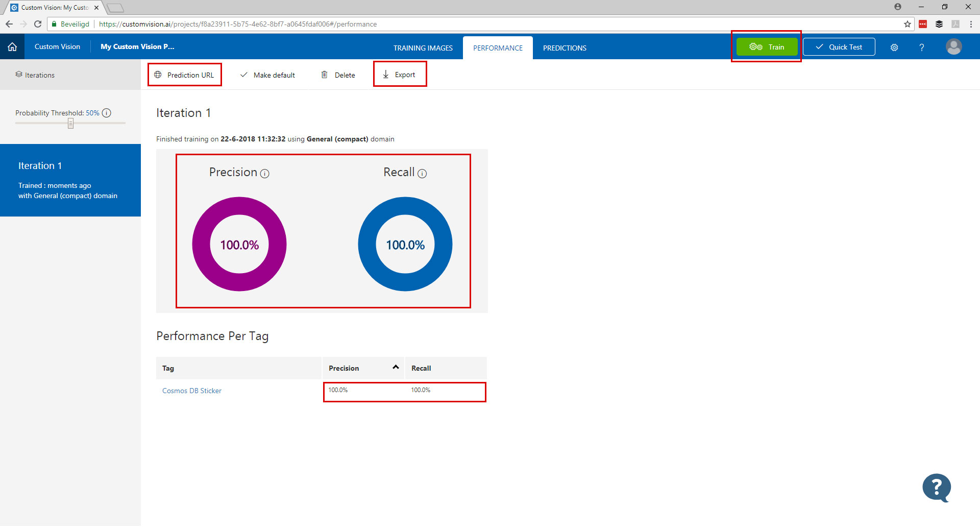Open a new browser tab

(x=115, y=8)
